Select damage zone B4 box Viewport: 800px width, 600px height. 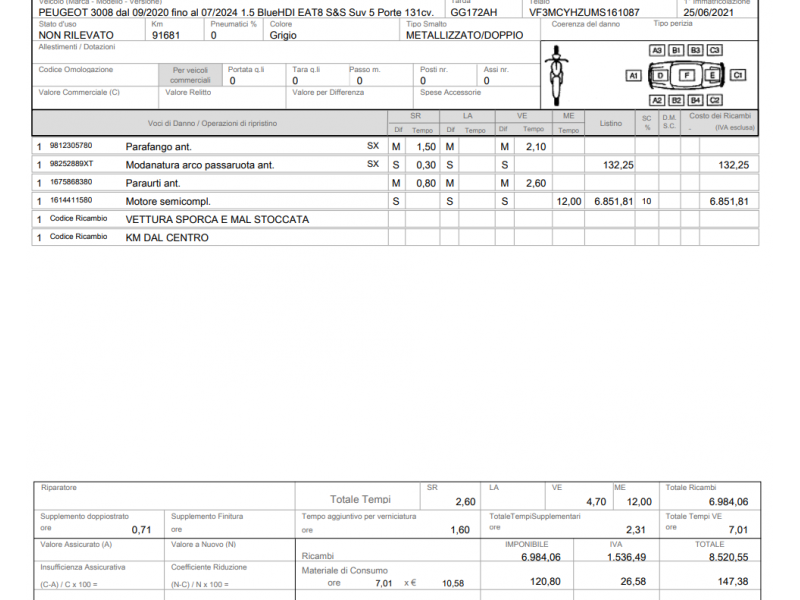[x=695, y=101]
